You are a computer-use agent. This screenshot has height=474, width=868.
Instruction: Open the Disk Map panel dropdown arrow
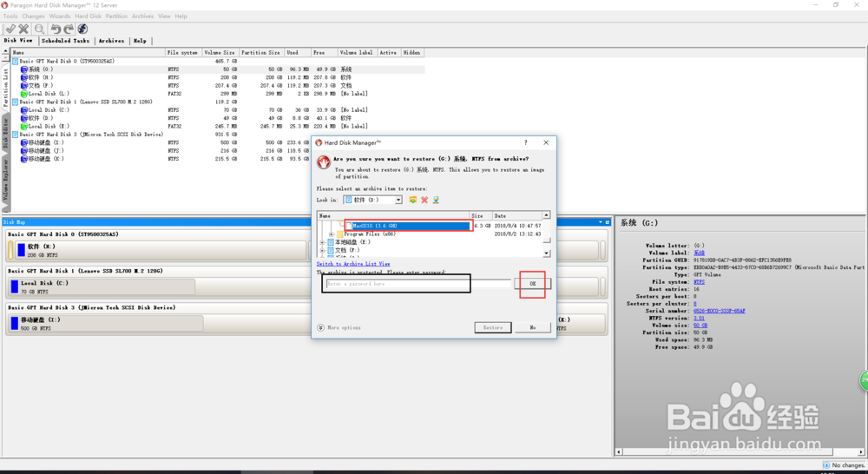[x=601, y=222]
